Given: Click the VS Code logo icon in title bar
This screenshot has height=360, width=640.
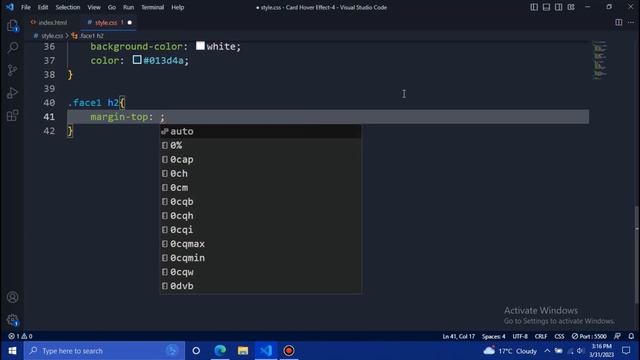Looking at the screenshot, I should (x=10, y=7).
